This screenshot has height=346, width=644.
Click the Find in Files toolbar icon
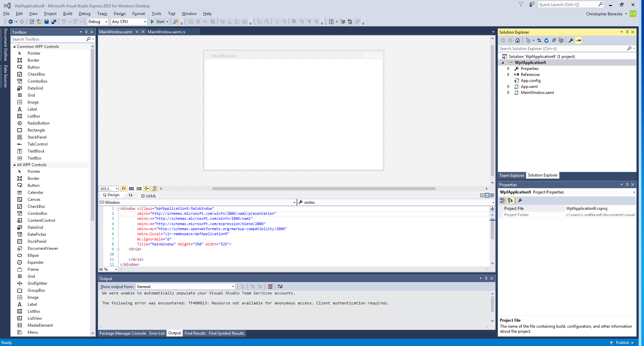(176, 22)
